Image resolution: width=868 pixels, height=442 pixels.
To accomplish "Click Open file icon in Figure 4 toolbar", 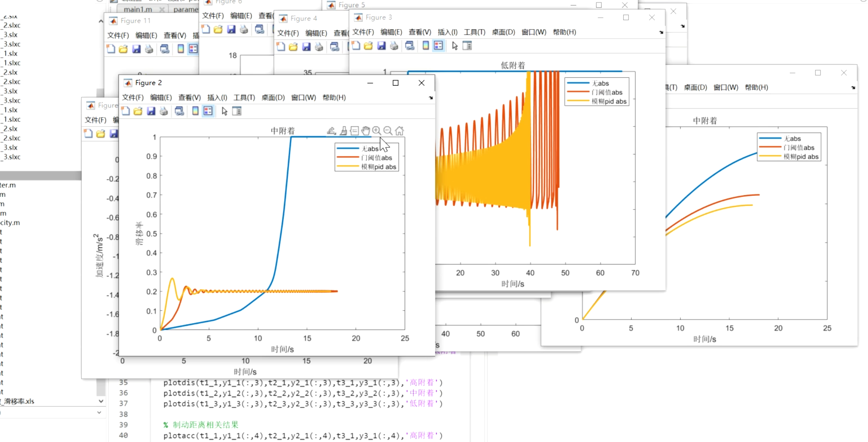I will coord(293,47).
